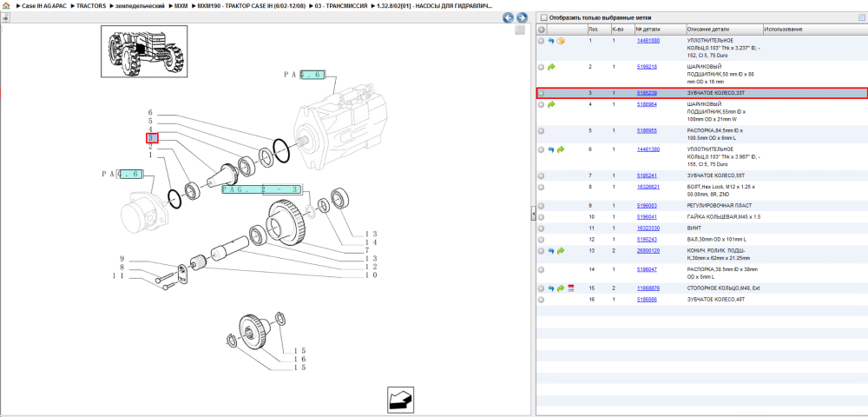Click the green arrow icon in row 13
The width and height of the screenshot is (868, 417).
(560, 251)
